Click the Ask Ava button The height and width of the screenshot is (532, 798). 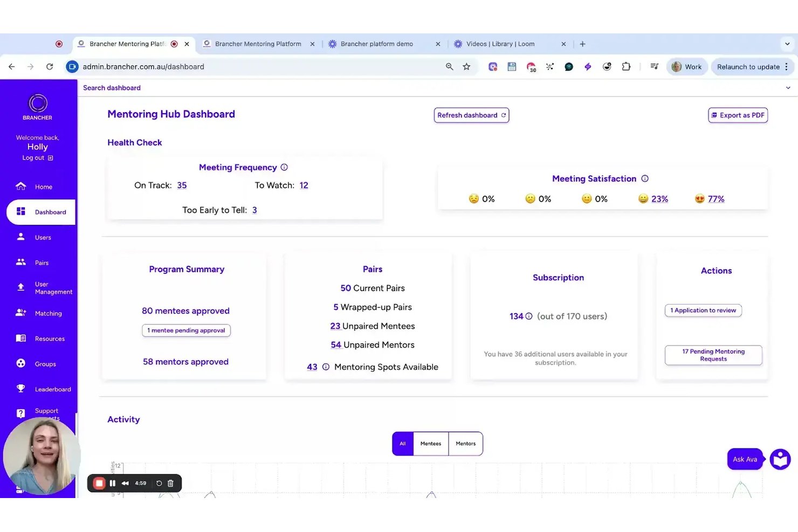pyautogui.click(x=745, y=459)
